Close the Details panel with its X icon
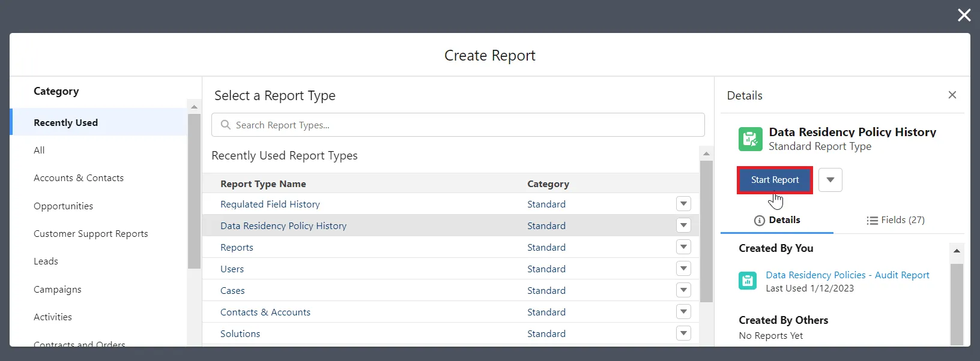 pyautogui.click(x=952, y=95)
